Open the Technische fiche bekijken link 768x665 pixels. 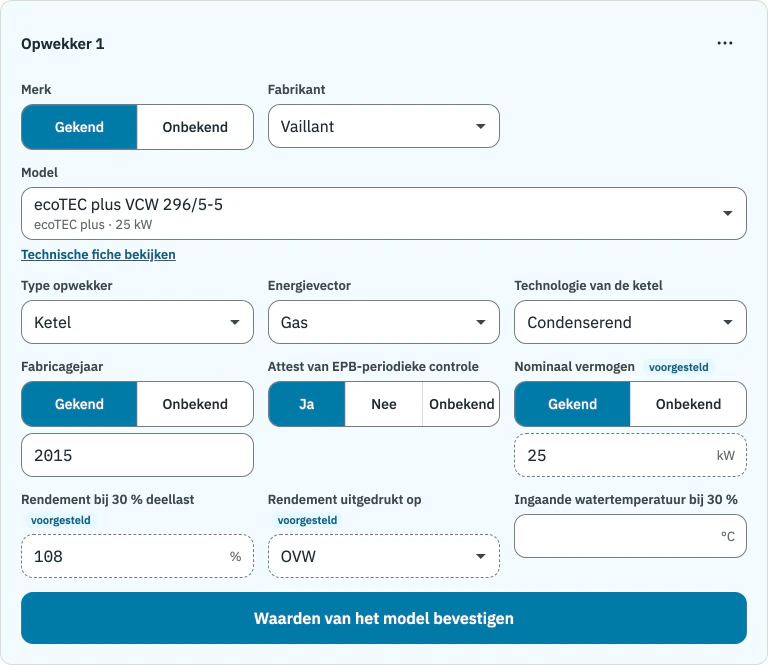pos(98,255)
